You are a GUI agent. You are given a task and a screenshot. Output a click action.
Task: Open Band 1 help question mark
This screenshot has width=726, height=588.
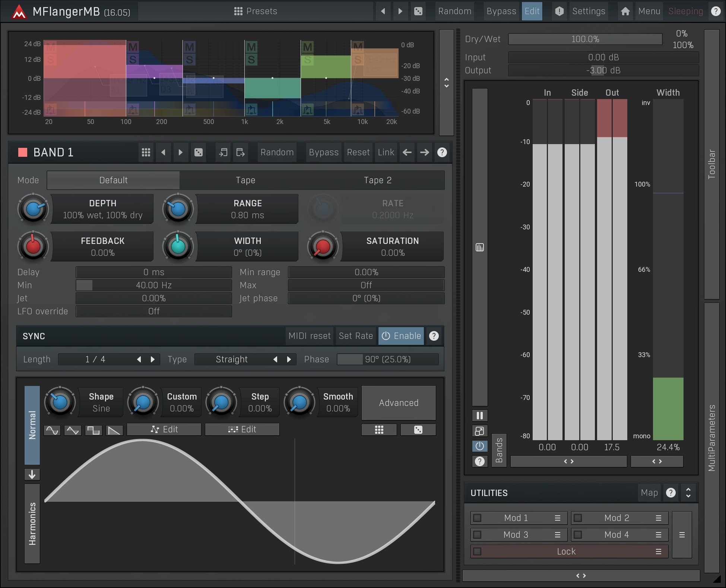click(x=442, y=152)
